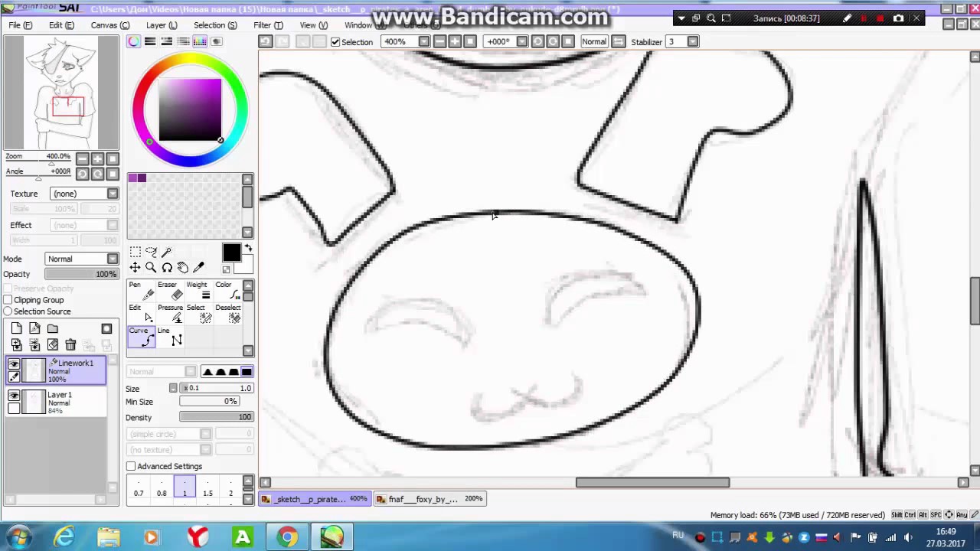Image resolution: width=980 pixels, height=551 pixels.
Task: Hide the Linework1 layer
Action: pyautogui.click(x=14, y=364)
